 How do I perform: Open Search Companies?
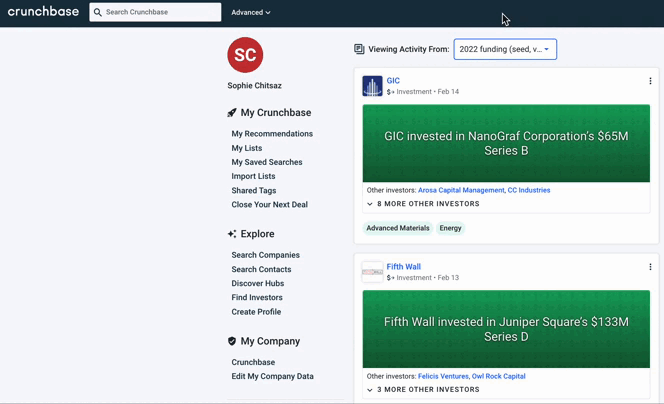266,255
